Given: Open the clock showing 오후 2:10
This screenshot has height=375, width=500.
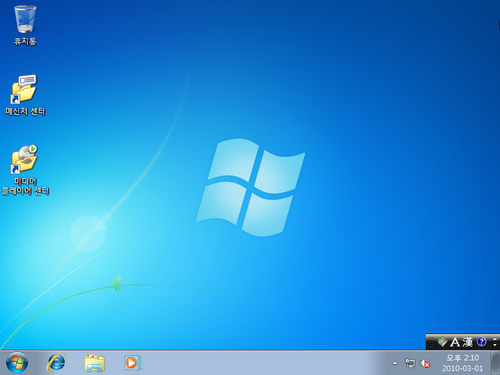Looking at the screenshot, I should click(x=462, y=363).
